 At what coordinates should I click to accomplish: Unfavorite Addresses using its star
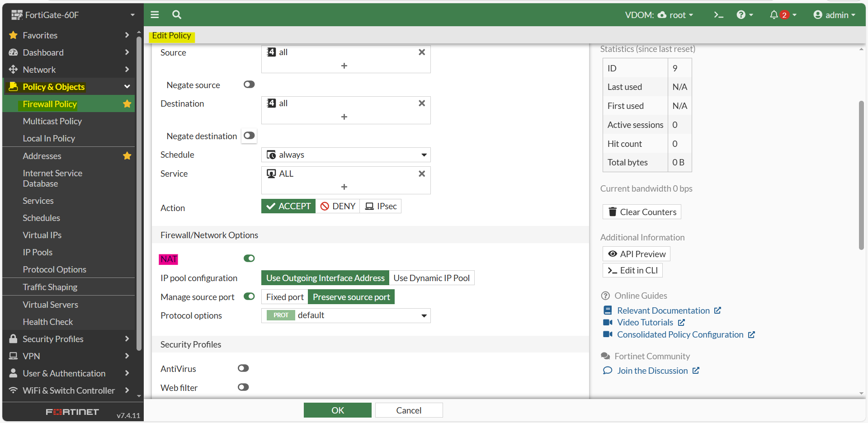coord(127,156)
